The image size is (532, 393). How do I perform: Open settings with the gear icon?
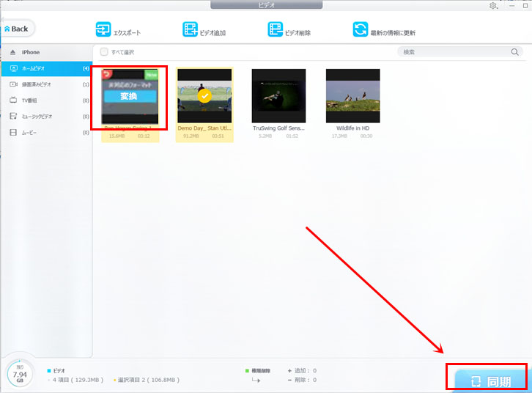point(493,6)
